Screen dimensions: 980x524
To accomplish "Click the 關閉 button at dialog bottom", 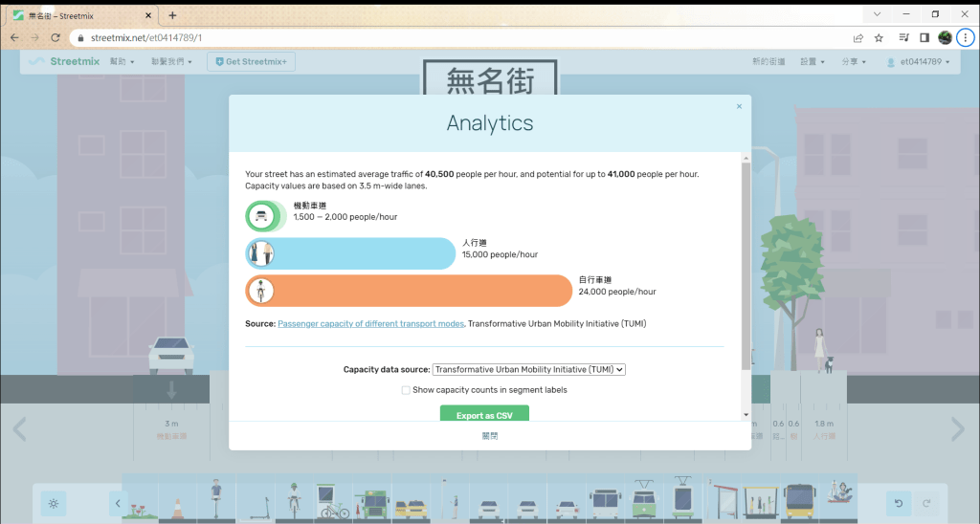I will (490, 436).
